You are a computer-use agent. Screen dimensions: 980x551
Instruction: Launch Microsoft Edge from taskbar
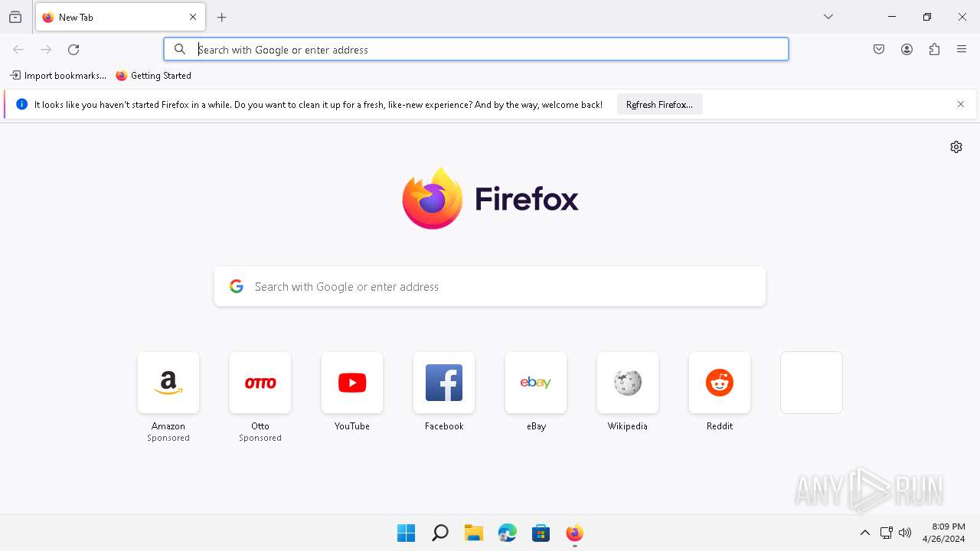pos(507,533)
